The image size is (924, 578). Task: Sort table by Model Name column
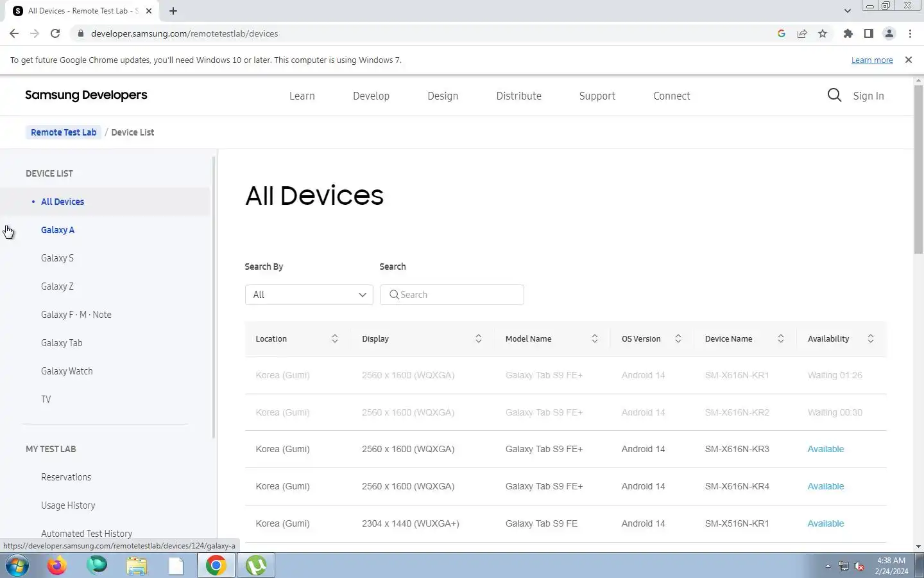click(x=594, y=338)
